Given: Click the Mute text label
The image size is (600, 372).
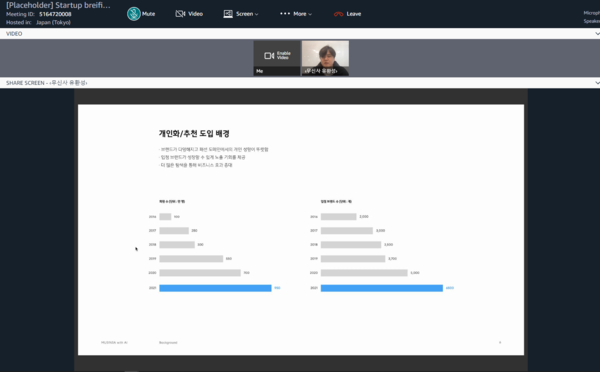Looking at the screenshot, I should click(x=148, y=14).
